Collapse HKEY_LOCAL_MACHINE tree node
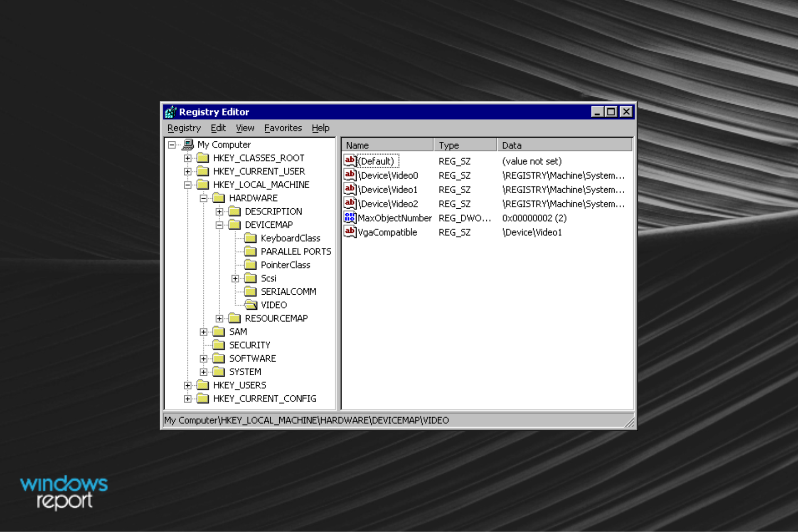Image resolution: width=798 pixels, height=532 pixels. (187, 185)
